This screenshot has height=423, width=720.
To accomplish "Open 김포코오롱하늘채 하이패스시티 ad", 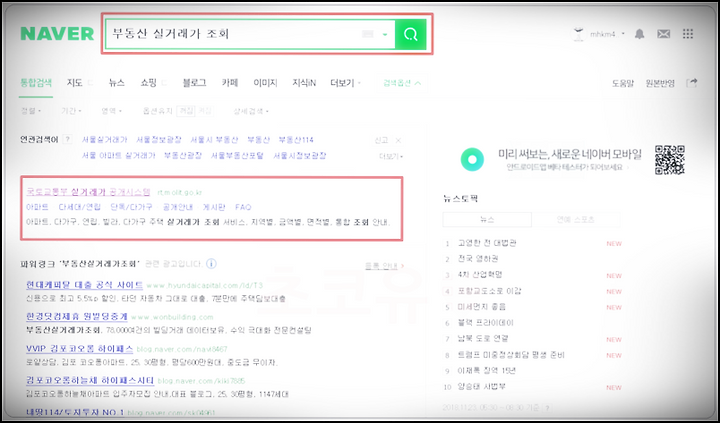I will (90, 380).
